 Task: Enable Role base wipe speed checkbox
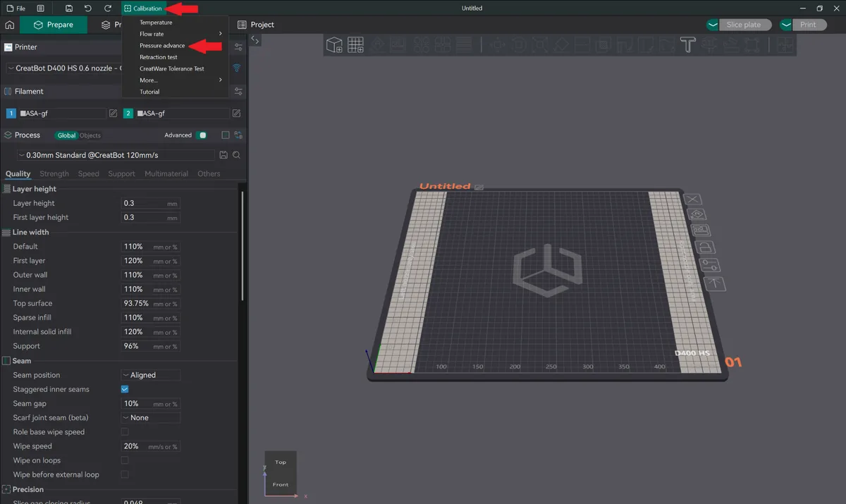[125, 432]
